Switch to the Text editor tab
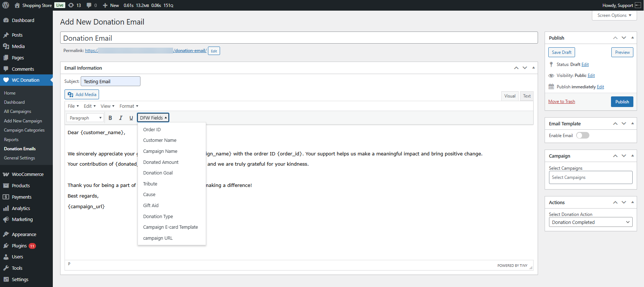The width and height of the screenshot is (644, 287). point(527,96)
